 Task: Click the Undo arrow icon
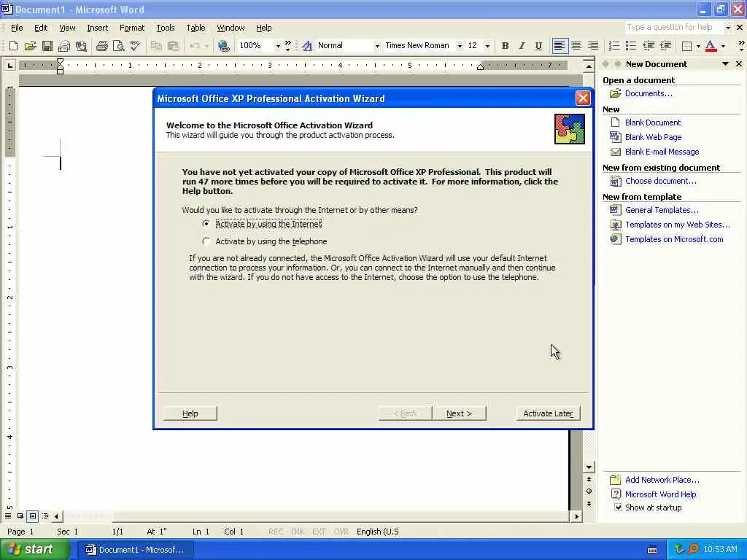[194, 46]
